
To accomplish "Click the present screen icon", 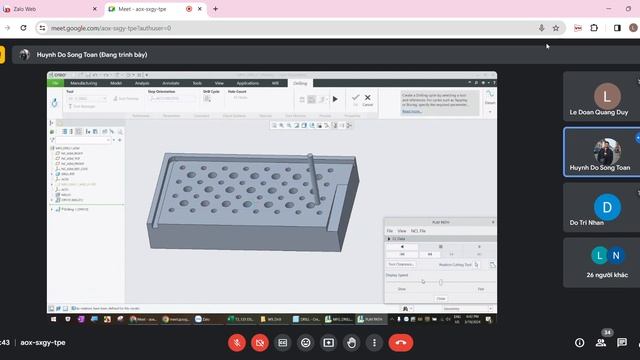I will (329, 343).
